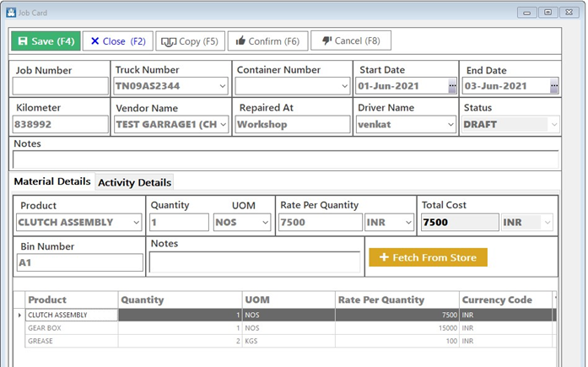Click the top Notes text field
The width and height of the screenshot is (588, 367).
point(286,159)
